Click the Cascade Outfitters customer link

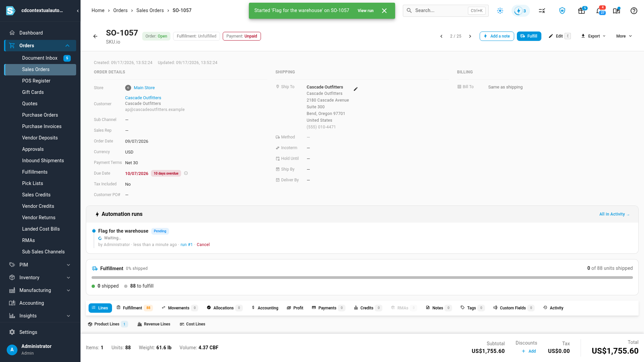pyautogui.click(x=143, y=98)
